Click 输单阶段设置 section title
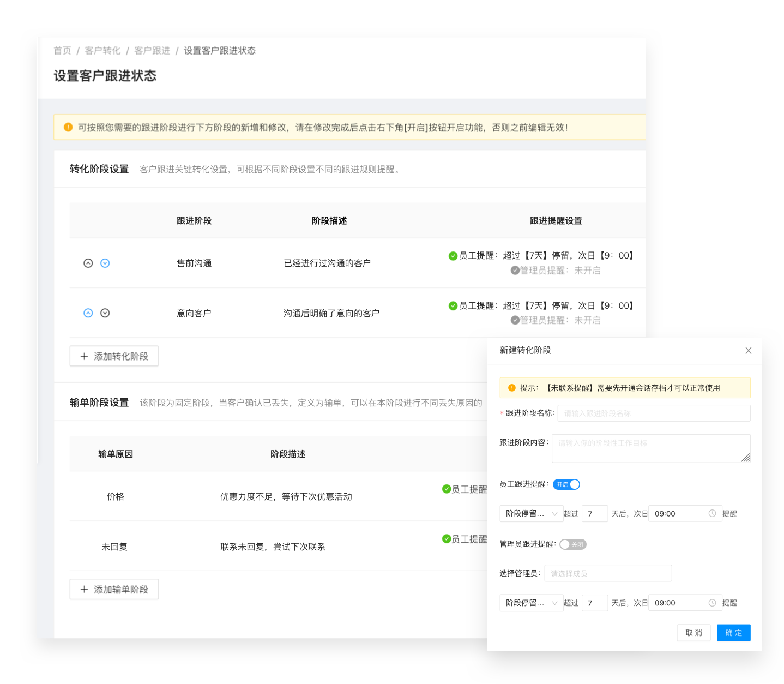This screenshot has height=684, width=784. 99,403
